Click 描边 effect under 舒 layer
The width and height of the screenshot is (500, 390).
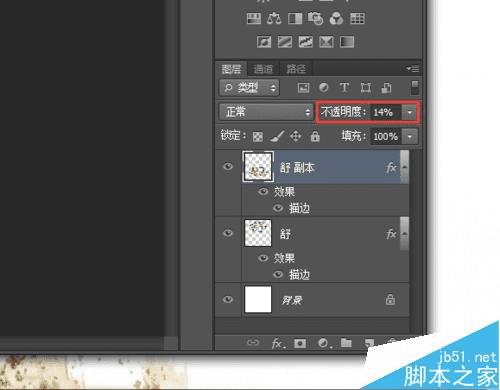pos(299,275)
